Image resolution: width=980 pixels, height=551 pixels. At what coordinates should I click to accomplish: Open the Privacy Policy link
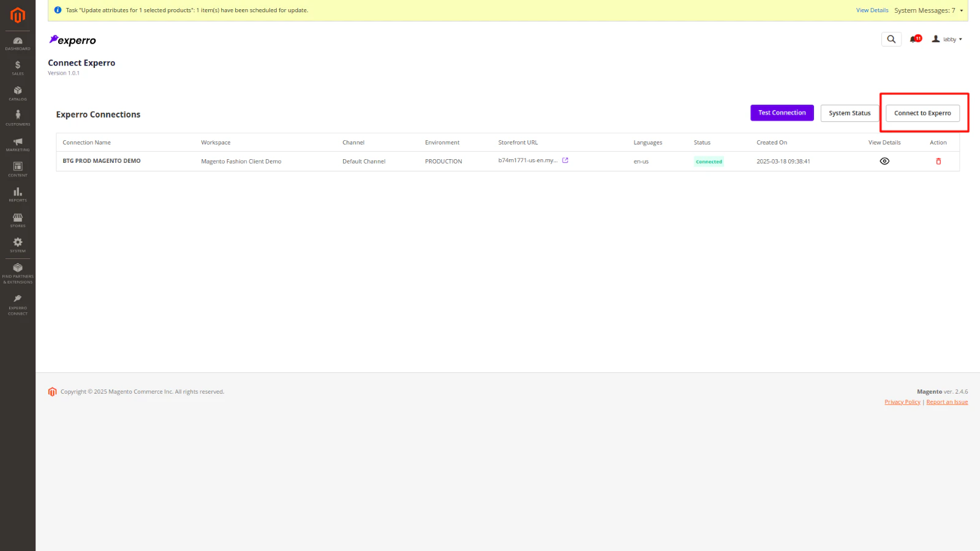click(x=902, y=402)
